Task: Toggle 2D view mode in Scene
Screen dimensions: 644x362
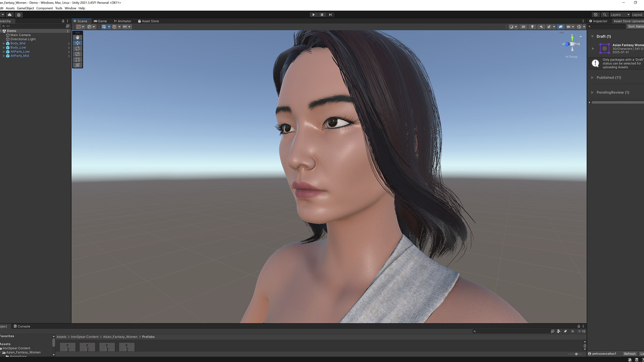Action: (x=523, y=27)
